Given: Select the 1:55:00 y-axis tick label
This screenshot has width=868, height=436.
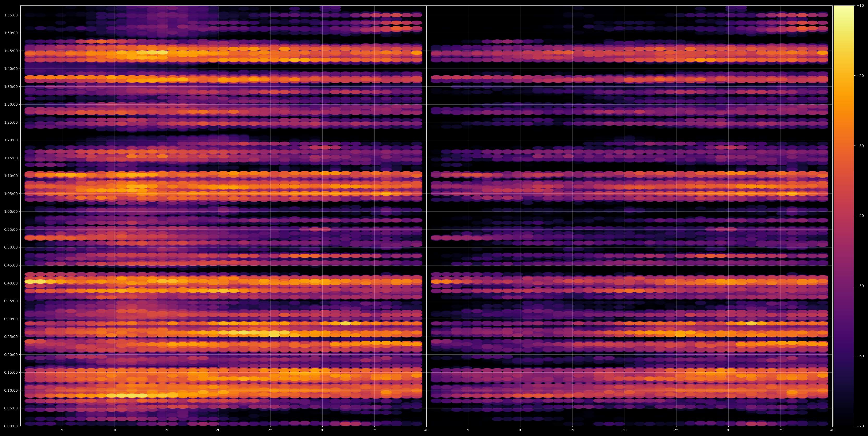Looking at the screenshot, I should [11, 15].
